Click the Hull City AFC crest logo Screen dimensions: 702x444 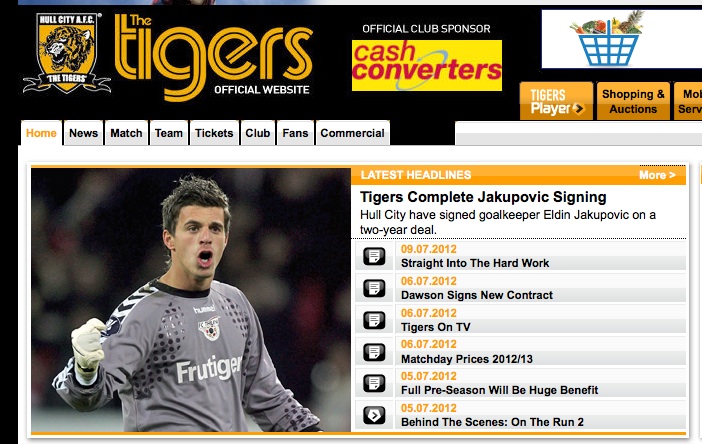point(67,53)
